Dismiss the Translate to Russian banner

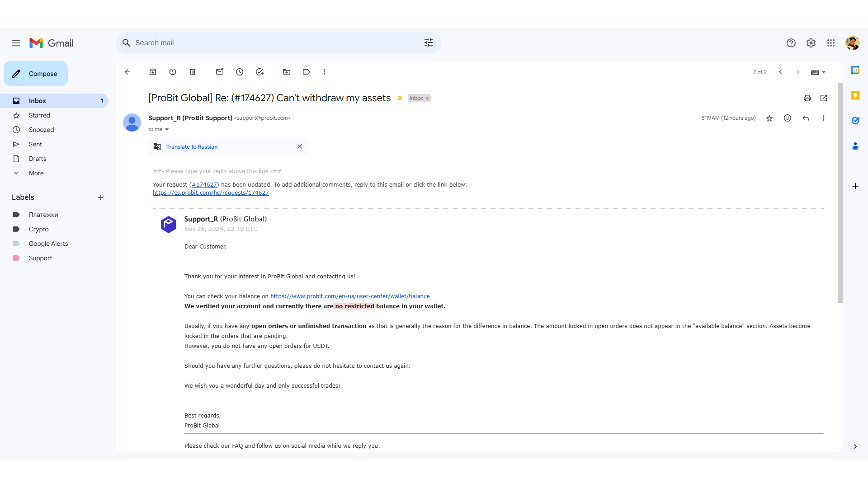pos(300,146)
